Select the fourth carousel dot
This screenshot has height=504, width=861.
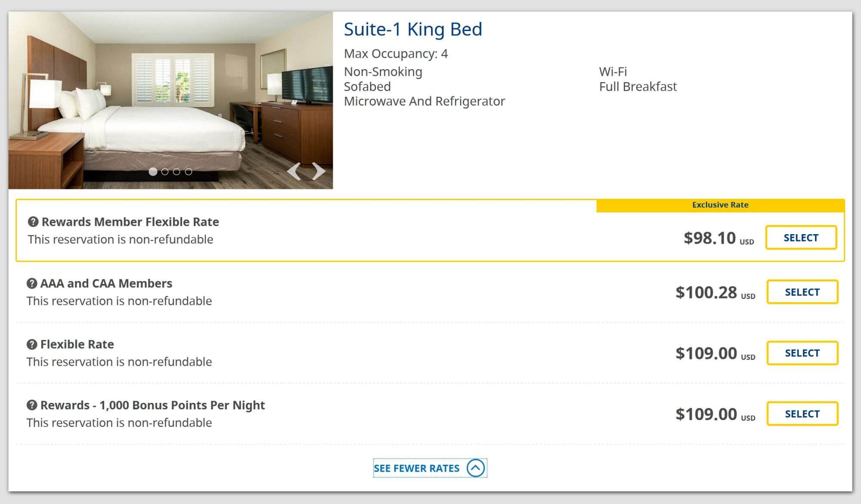tap(189, 172)
